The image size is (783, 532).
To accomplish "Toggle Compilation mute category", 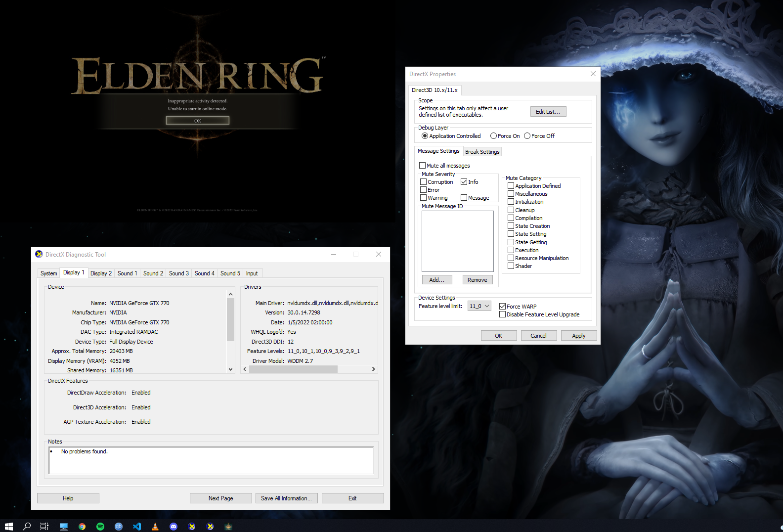I will coord(511,218).
